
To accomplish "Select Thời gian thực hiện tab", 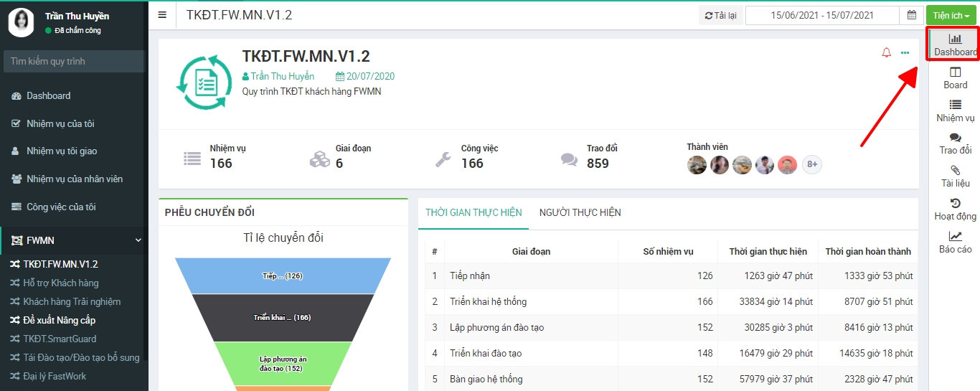I will pos(473,212).
